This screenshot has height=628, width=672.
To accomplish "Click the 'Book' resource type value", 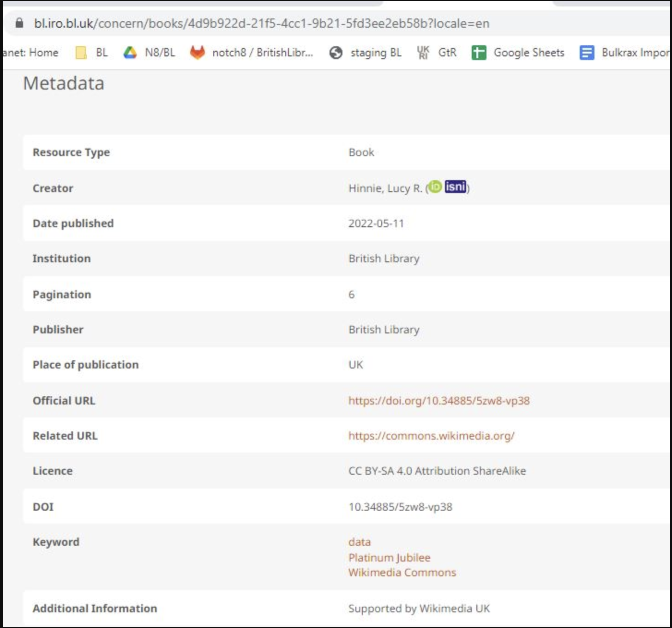I will point(361,152).
